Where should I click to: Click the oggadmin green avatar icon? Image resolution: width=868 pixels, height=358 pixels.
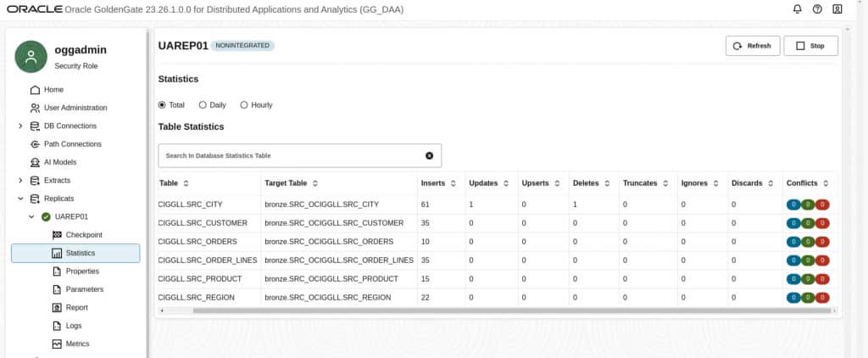(31, 57)
